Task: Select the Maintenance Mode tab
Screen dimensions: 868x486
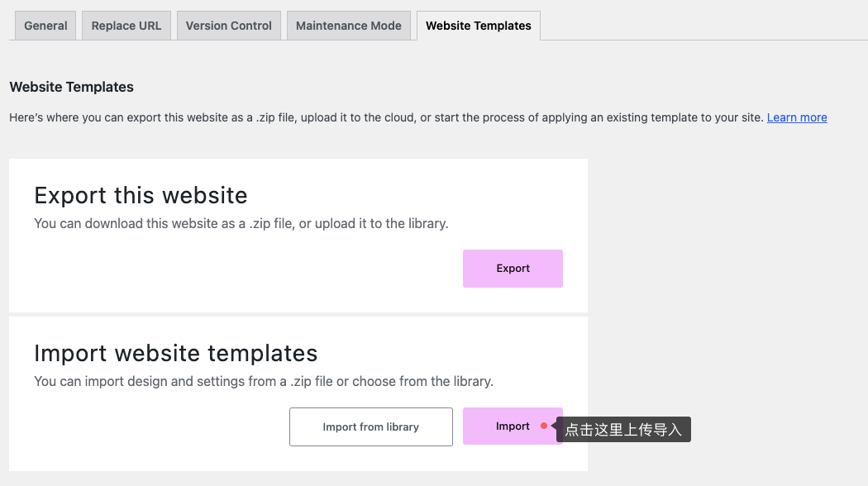Action: click(x=348, y=26)
